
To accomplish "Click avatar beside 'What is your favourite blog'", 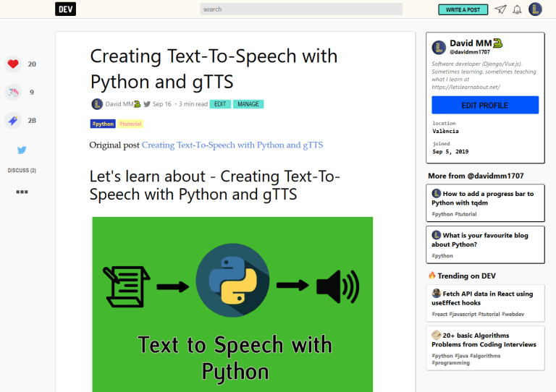I will 436,235.
